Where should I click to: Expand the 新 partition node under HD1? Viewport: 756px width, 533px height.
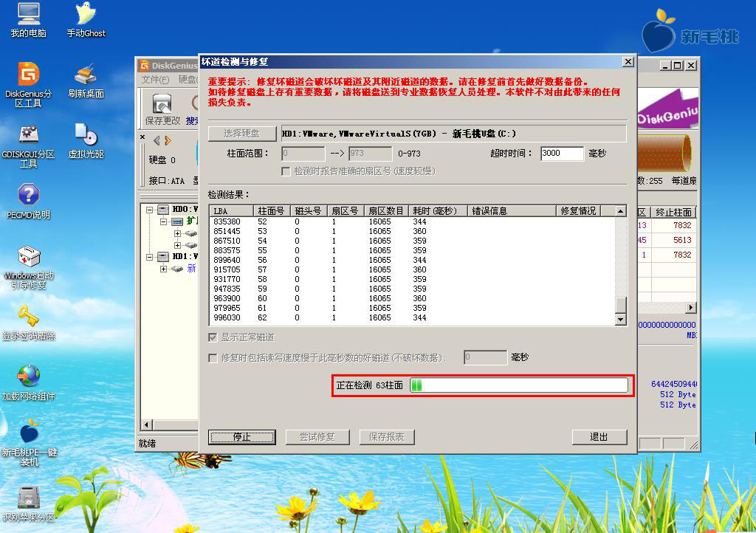[163, 269]
